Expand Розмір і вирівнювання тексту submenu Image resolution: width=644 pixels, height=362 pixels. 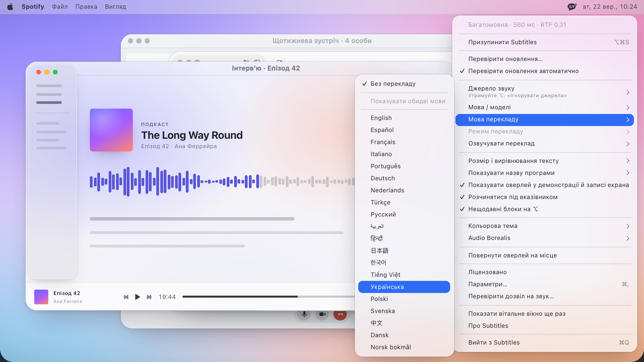[x=545, y=161]
